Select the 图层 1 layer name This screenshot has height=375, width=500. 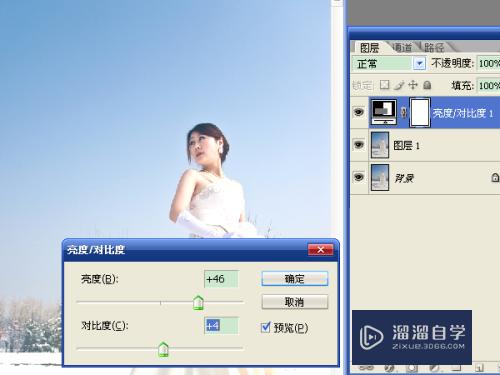(x=406, y=145)
